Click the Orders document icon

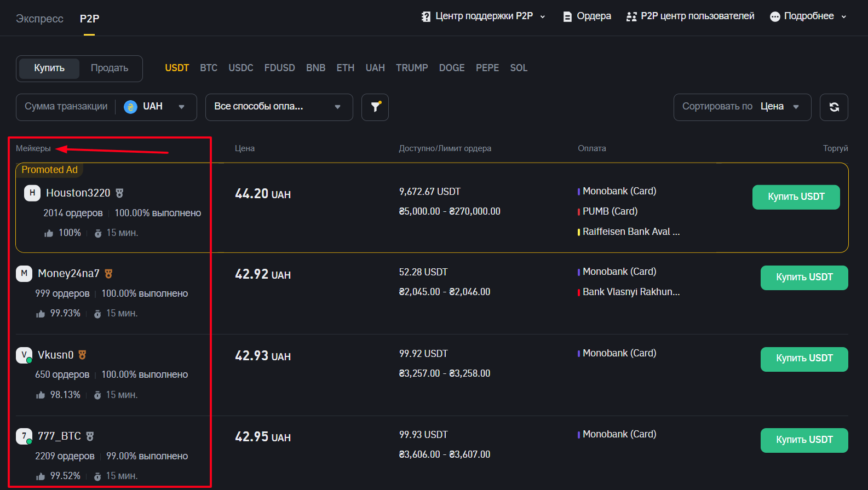tap(567, 17)
